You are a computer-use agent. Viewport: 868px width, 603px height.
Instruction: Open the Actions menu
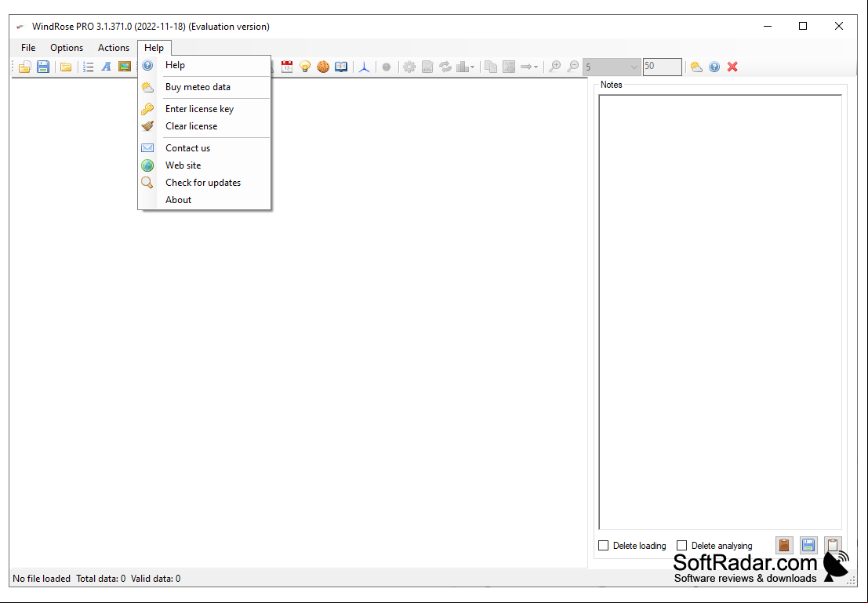tap(114, 48)
